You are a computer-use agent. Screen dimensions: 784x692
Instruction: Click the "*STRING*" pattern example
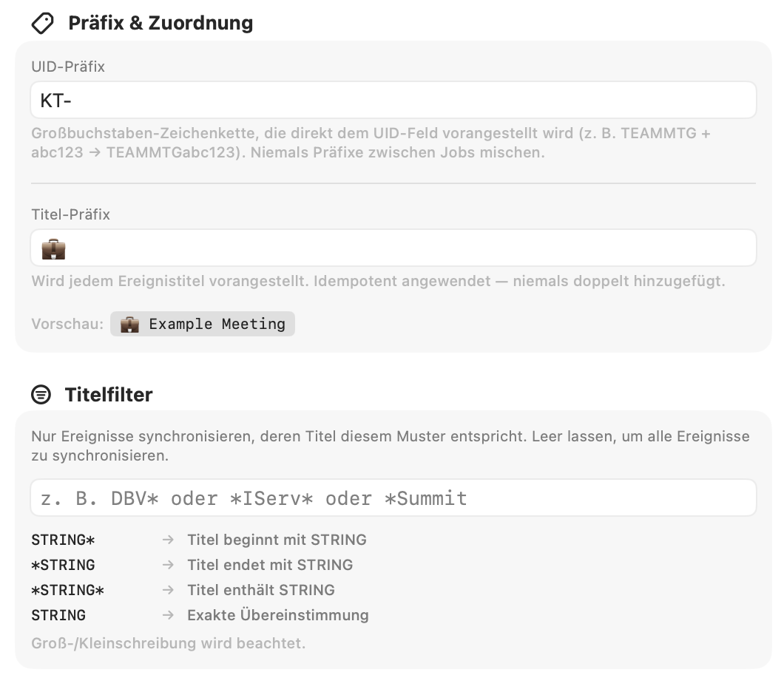[x=67, y=590]
